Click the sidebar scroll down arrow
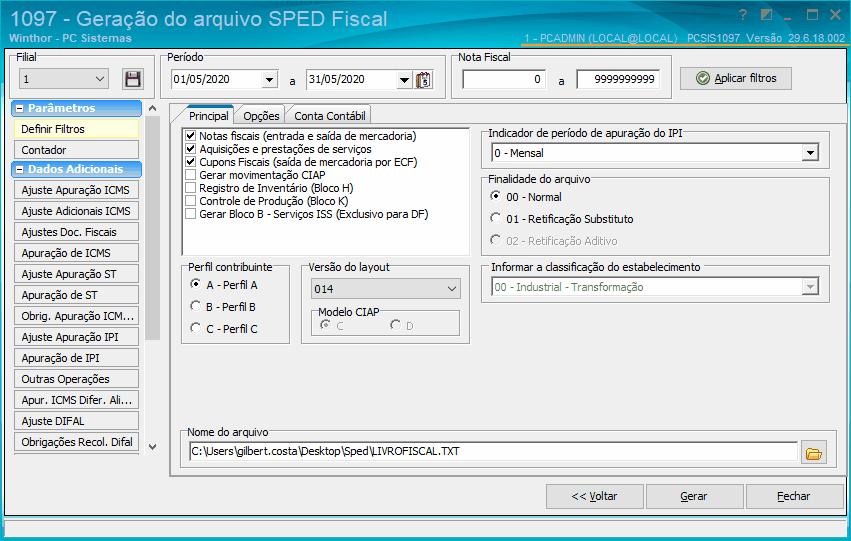This screenshot has width=851, height=541. point(153,447)
